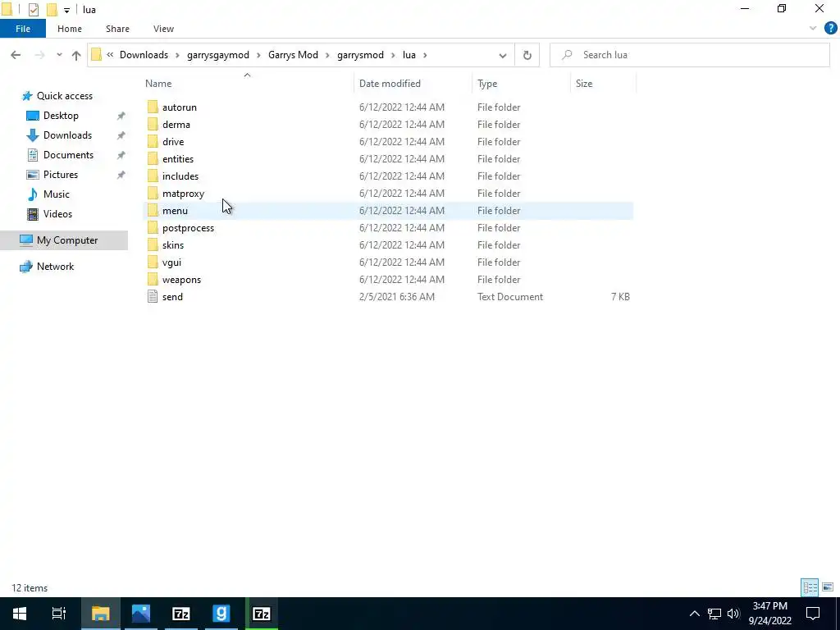Viewport: 840px width, 630px height.
Task: Select the vgui folder icon
Action: tap(153, 262)
